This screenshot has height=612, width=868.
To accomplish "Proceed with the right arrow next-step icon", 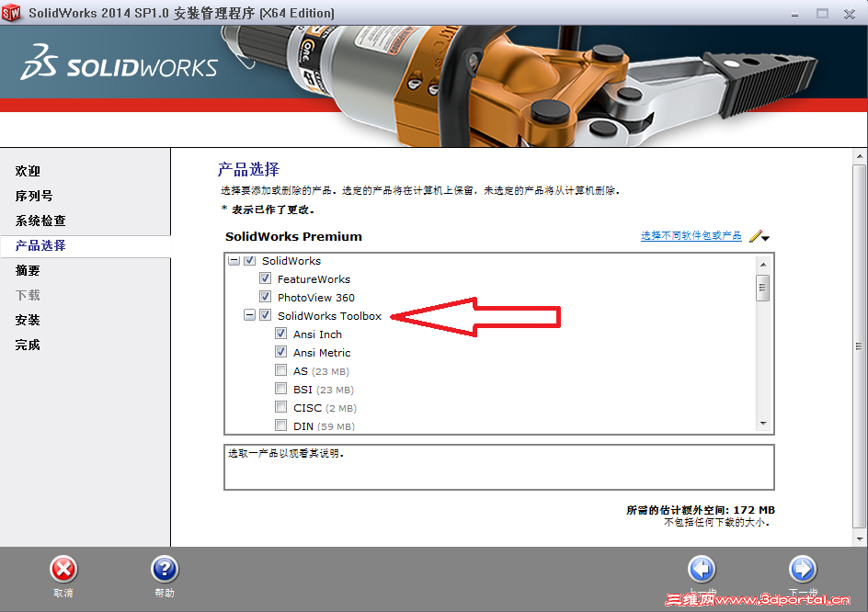I will 803,569.
